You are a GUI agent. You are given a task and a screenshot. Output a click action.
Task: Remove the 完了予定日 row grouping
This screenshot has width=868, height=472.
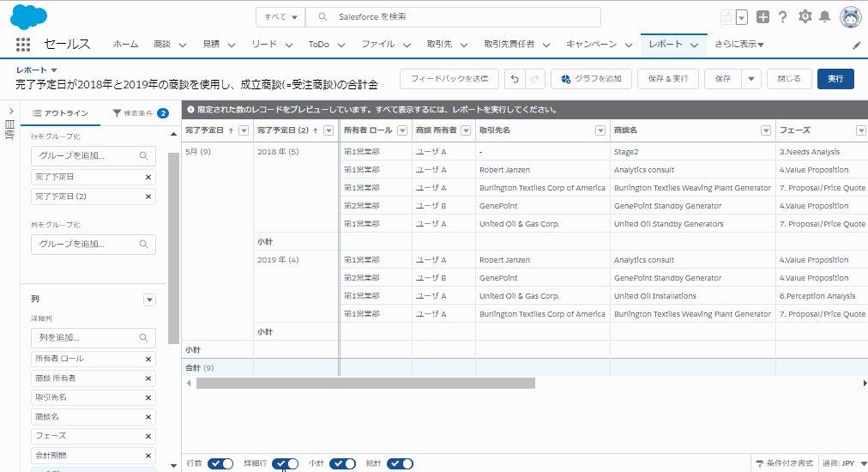148,178
